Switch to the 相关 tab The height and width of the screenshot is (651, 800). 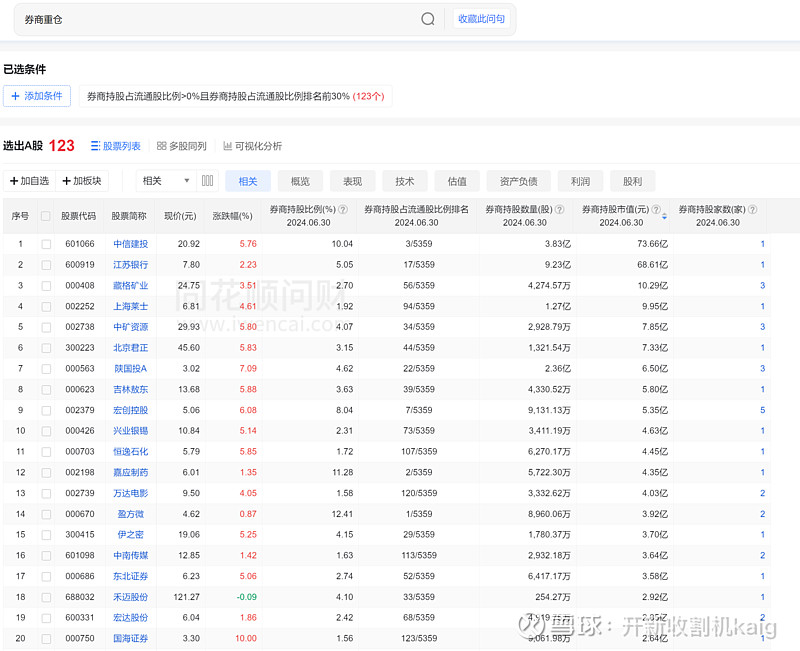pos(248,181)
